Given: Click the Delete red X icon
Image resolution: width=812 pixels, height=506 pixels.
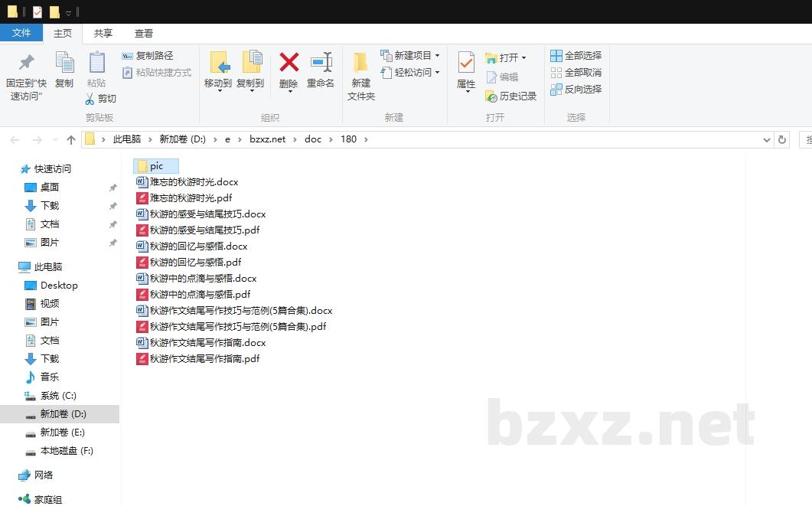Looking at the screenshot, I should coord(289,63).
